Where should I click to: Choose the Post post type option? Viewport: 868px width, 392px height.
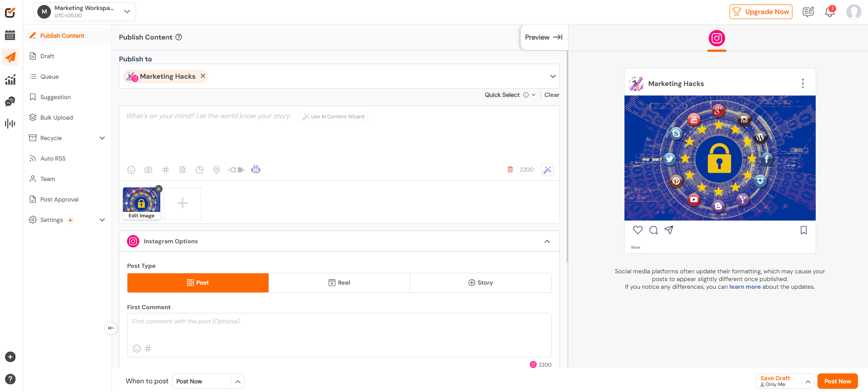[x=198, y=283]
